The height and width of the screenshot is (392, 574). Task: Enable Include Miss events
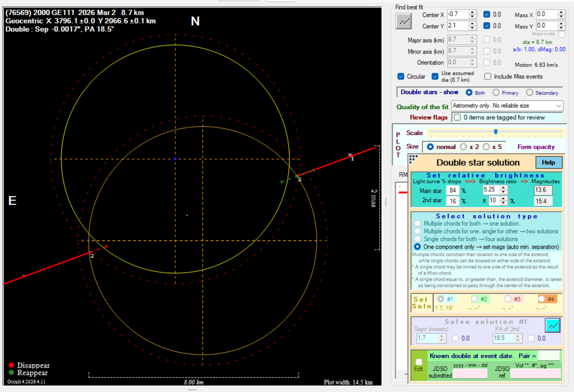click(488, 77)
